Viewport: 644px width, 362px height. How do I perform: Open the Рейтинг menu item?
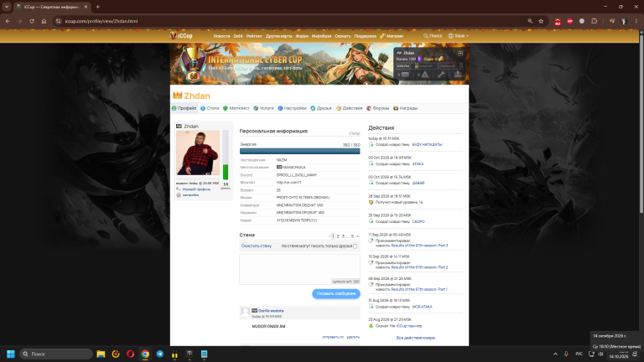point(254,36)
